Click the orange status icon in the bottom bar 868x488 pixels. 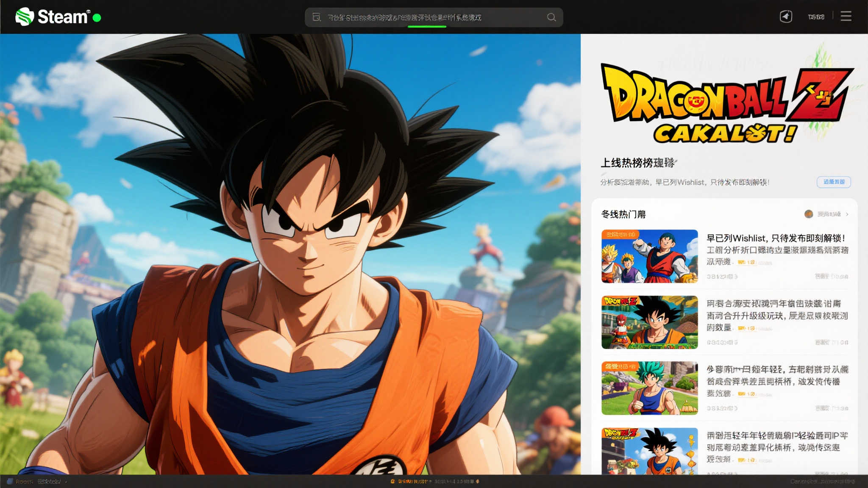393,481
